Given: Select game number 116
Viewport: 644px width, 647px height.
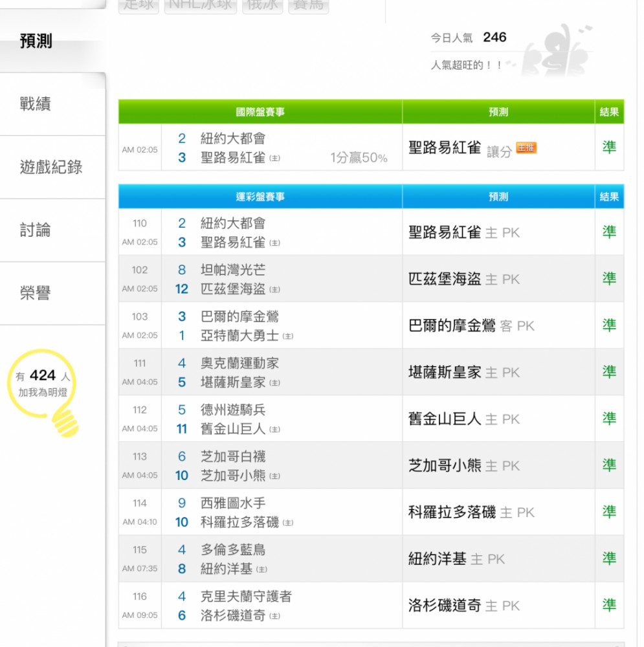Looking at the screenshot, I should coord(140,597).
